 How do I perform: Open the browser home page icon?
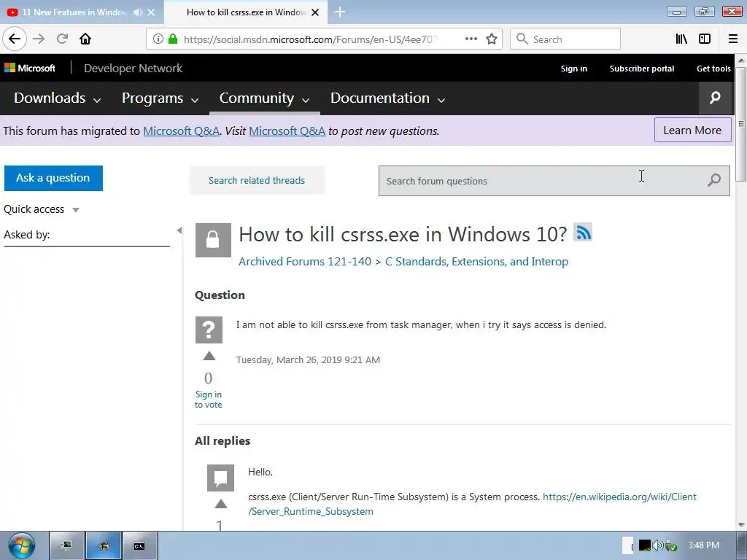pyautogui.click(x=85, y=39)
